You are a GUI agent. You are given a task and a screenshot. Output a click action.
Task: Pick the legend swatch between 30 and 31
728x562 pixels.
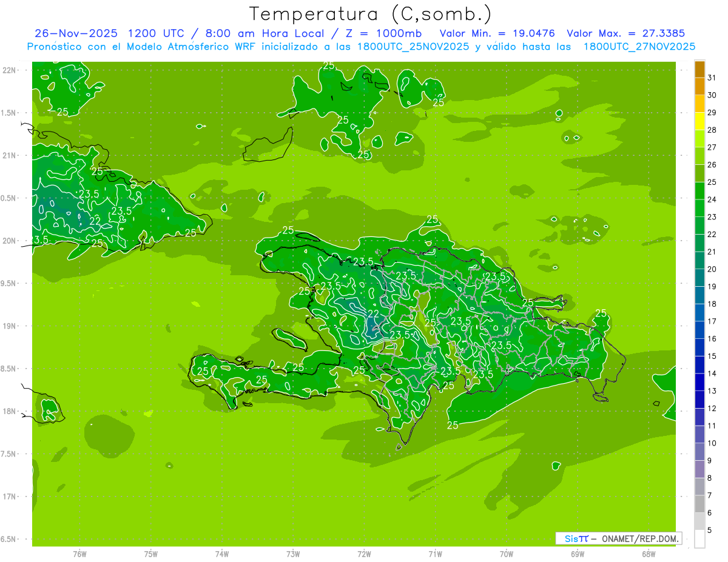699,87
